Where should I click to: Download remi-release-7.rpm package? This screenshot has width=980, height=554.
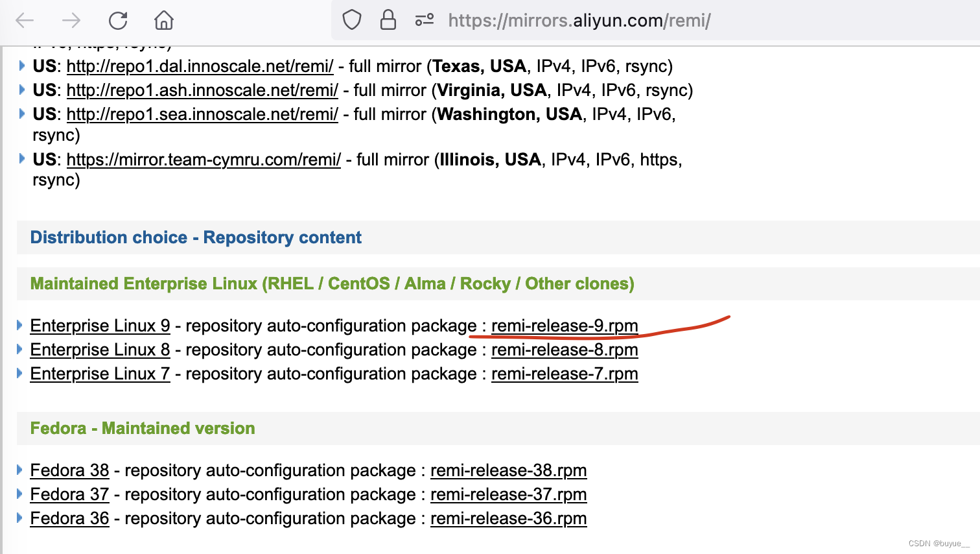point(565,374)
